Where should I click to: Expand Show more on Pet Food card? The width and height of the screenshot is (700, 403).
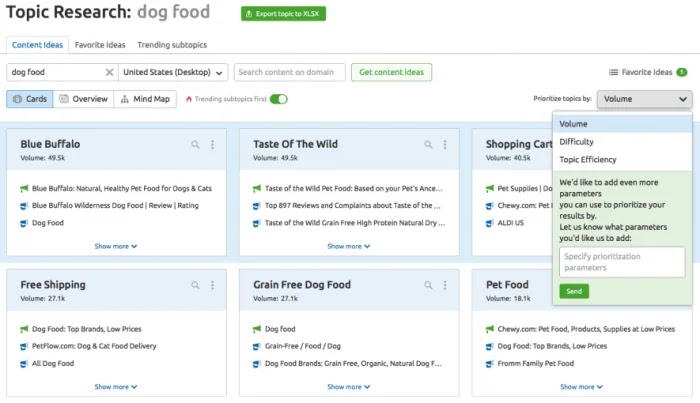[x=581, y=387]
